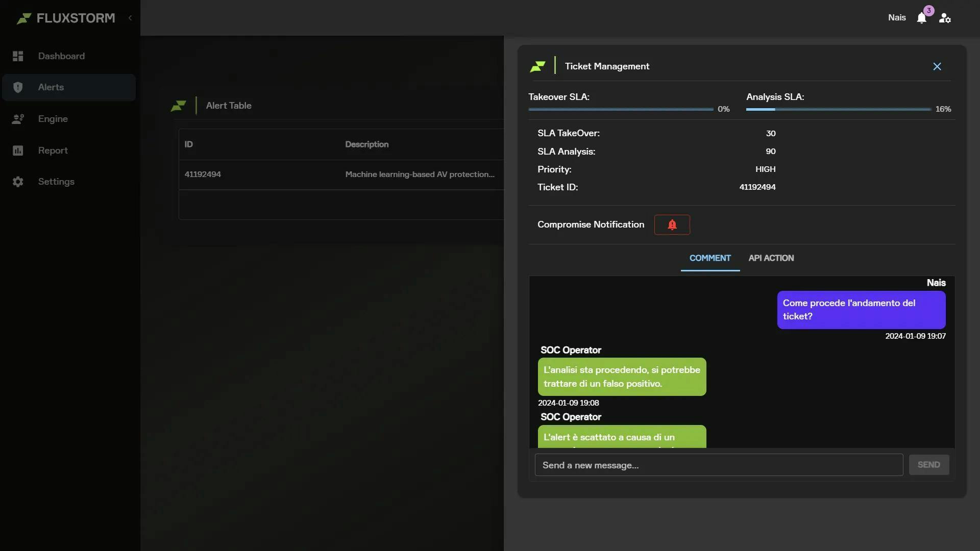
Task: Close the Ticket Management panel
Action: (937, 66)
